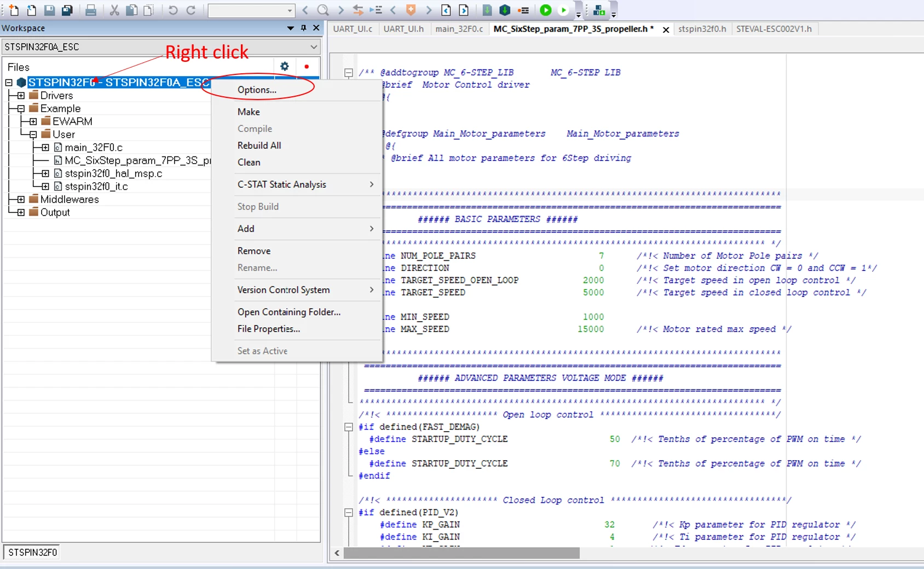Select Rebuild All in context menu
This screenshot has width=924, height=569.
tap(259, 146)
